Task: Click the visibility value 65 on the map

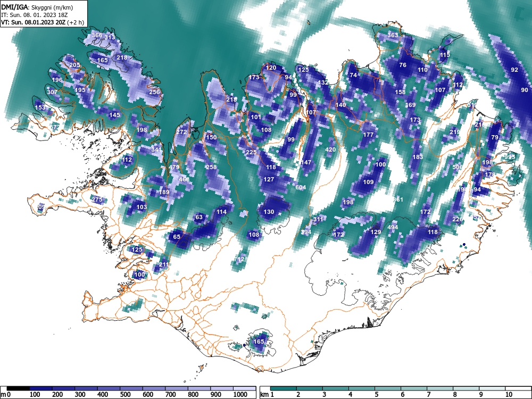Action: (x=177, y=237)
